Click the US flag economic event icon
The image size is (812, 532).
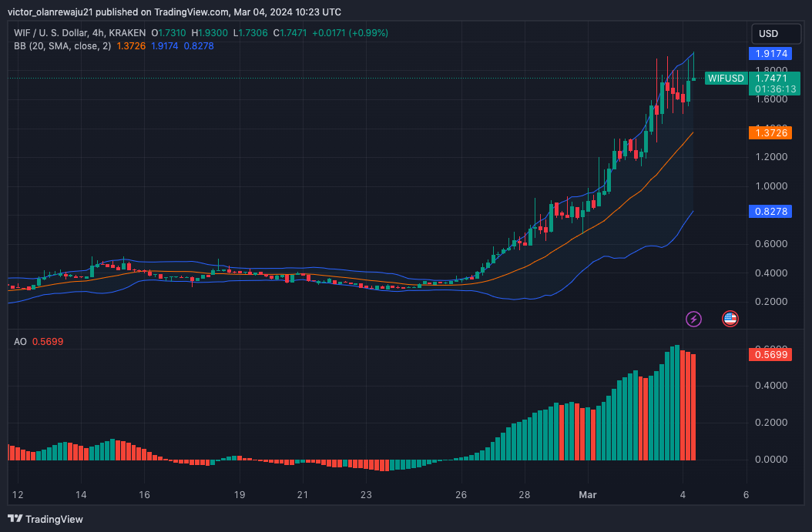[x=730, y=319]
